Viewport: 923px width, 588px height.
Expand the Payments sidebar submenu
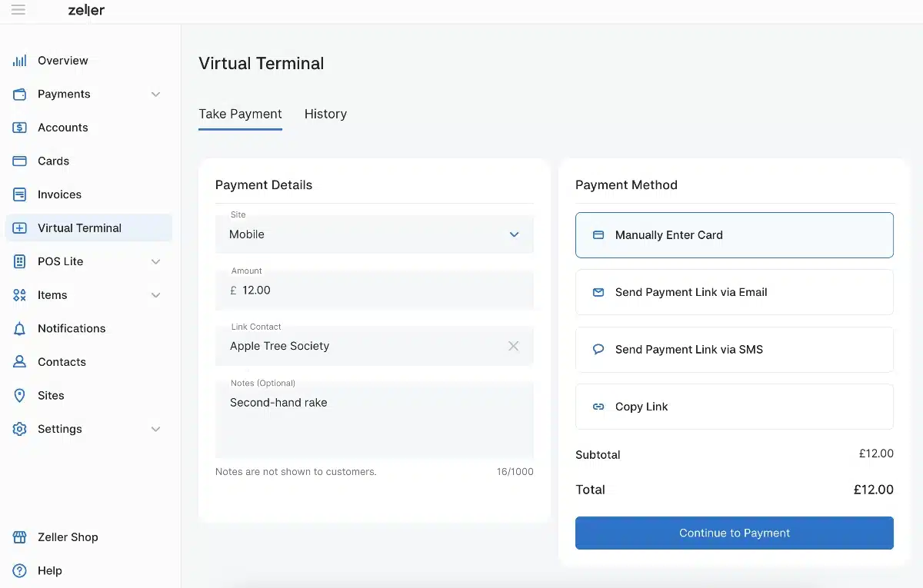[x=155, y=95]
